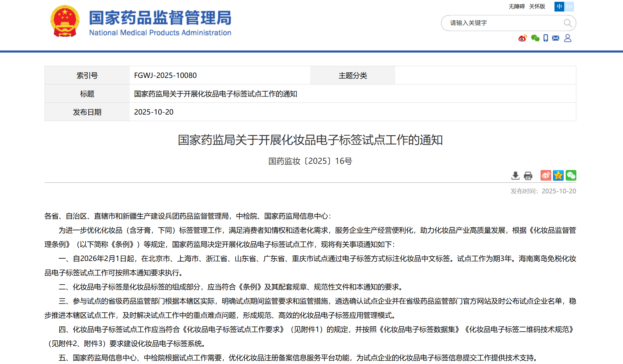Click the national emblem logo

click(x=65, y=21)
